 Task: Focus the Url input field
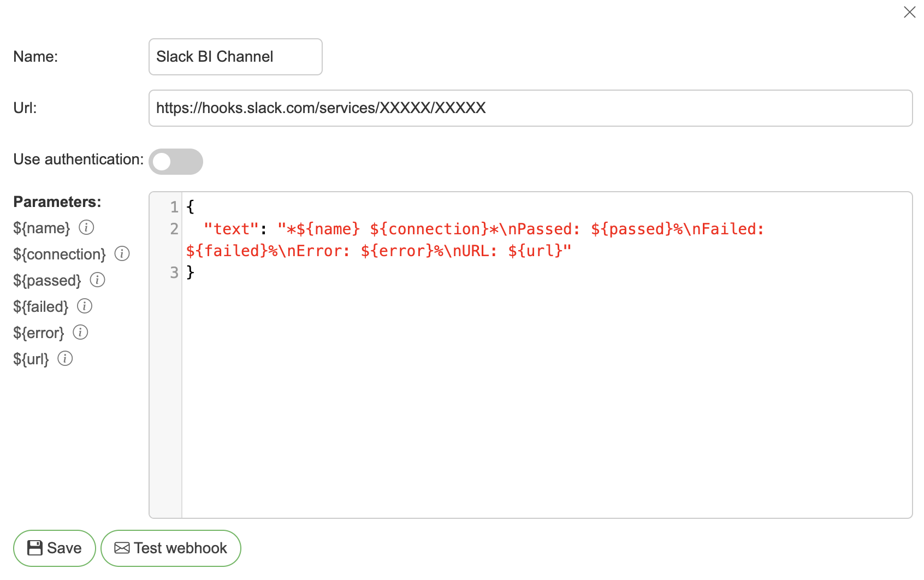530,108
